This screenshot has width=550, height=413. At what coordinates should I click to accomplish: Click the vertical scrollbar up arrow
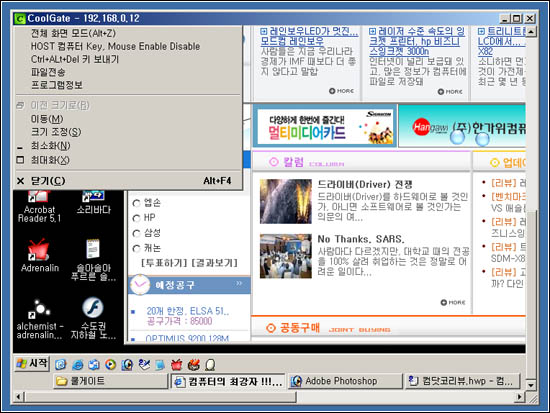click(531, 32)
